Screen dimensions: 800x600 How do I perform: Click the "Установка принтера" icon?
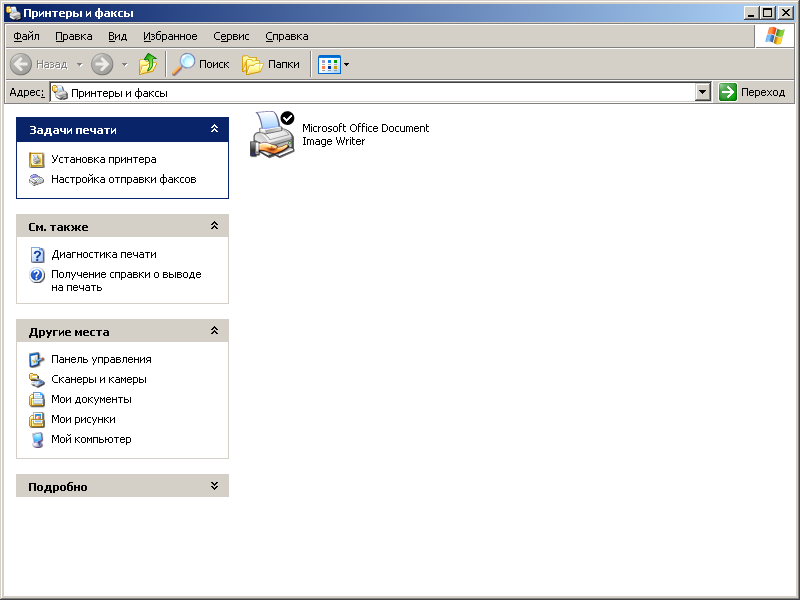36,160
